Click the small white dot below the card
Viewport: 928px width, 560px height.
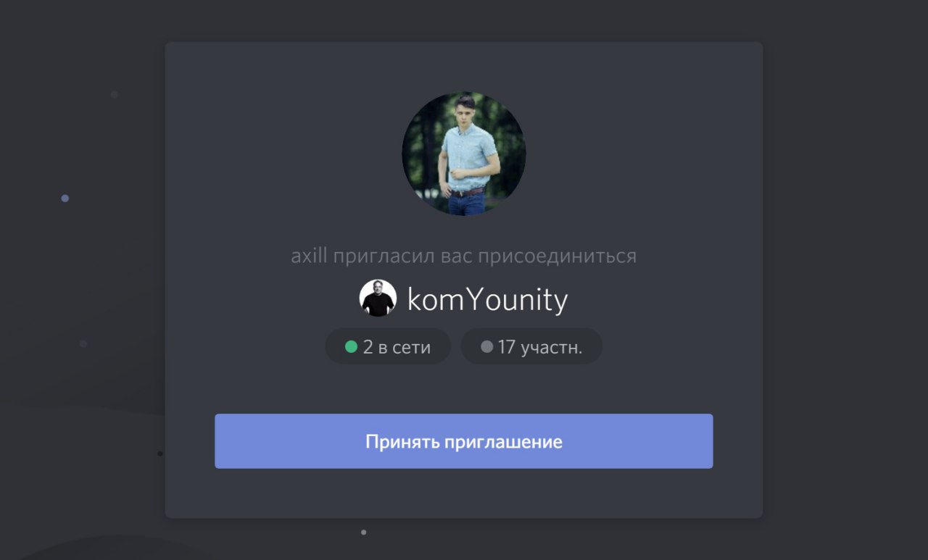(x=363, y=532)
